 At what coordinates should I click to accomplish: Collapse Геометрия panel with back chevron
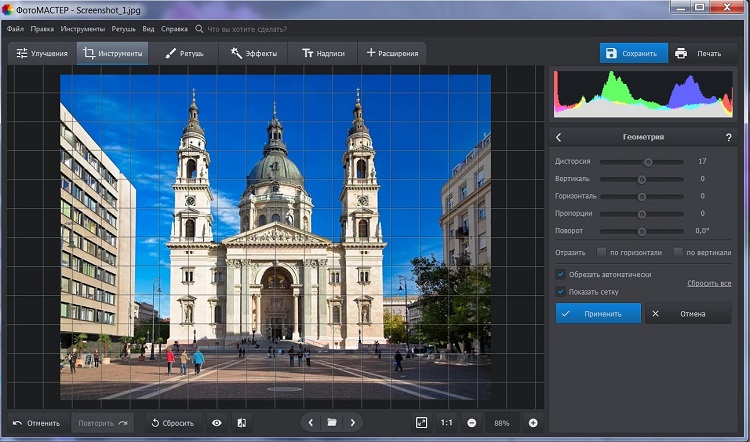(x=558, y=137)
